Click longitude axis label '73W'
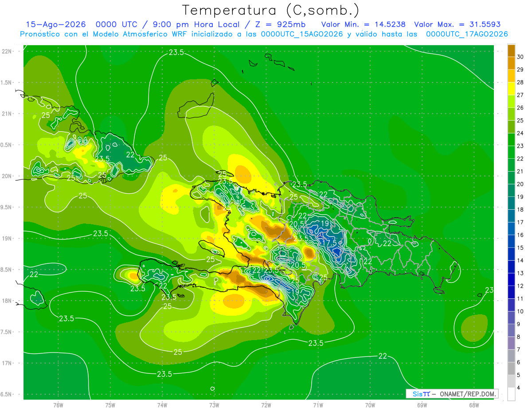532x411 pixels. (214, 405)
